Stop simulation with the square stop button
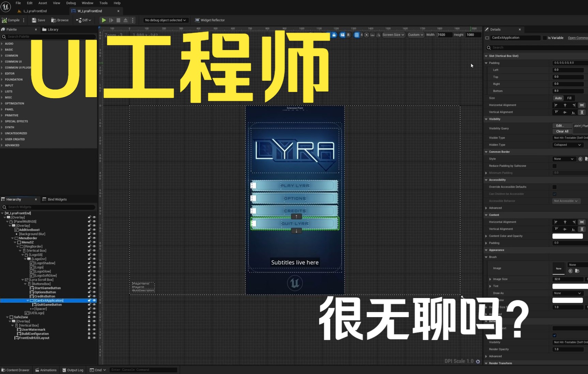This screenshot has height=374, width=588. [x=118, y=20]
